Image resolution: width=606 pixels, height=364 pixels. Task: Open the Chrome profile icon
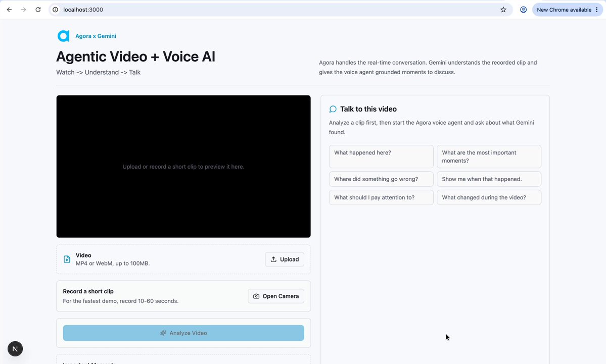pyautogui.click(x=523, y=10)
